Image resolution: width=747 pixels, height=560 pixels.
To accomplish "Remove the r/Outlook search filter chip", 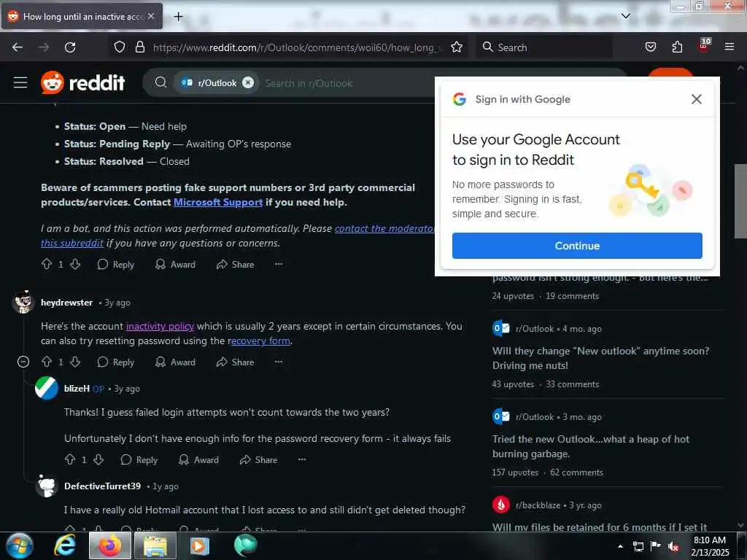I will (248, 83).
